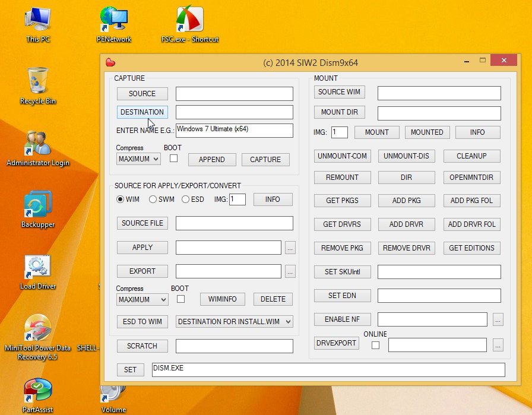532x415 pixels.
Task: Select the Recycle Bin icon
Action: pyautogui.click(x=37, y=86)
